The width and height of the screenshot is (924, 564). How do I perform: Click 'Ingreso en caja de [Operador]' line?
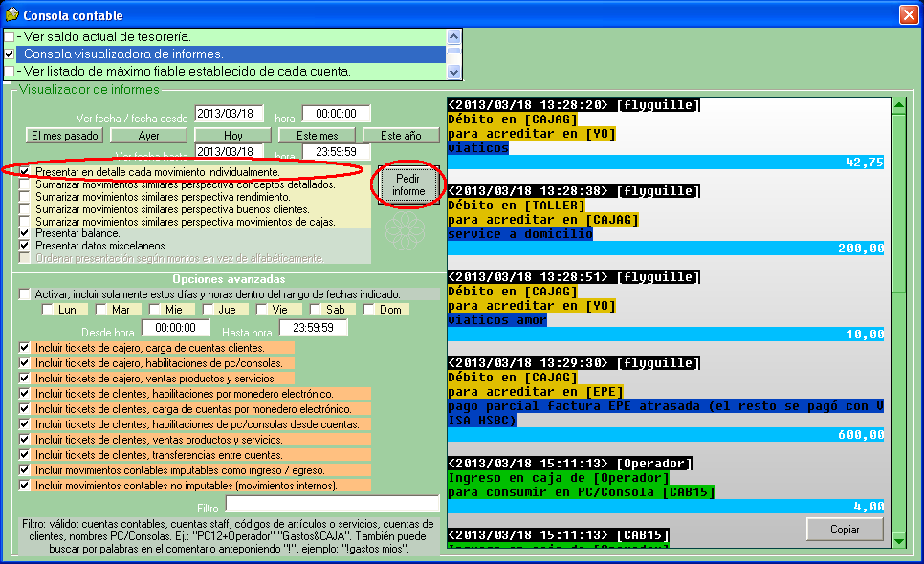point(559,477)
